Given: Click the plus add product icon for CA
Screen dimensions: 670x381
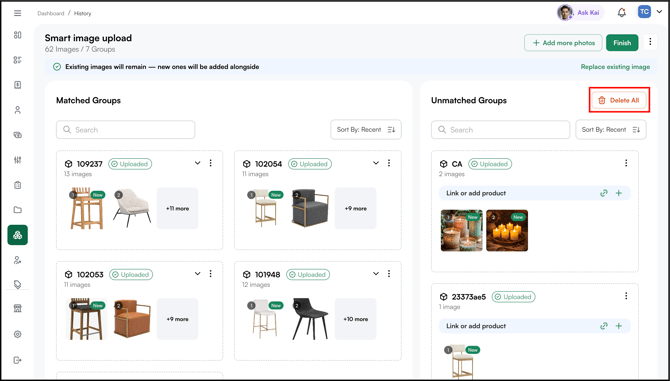Looking at the screenshot, I should tap(618, 193).
